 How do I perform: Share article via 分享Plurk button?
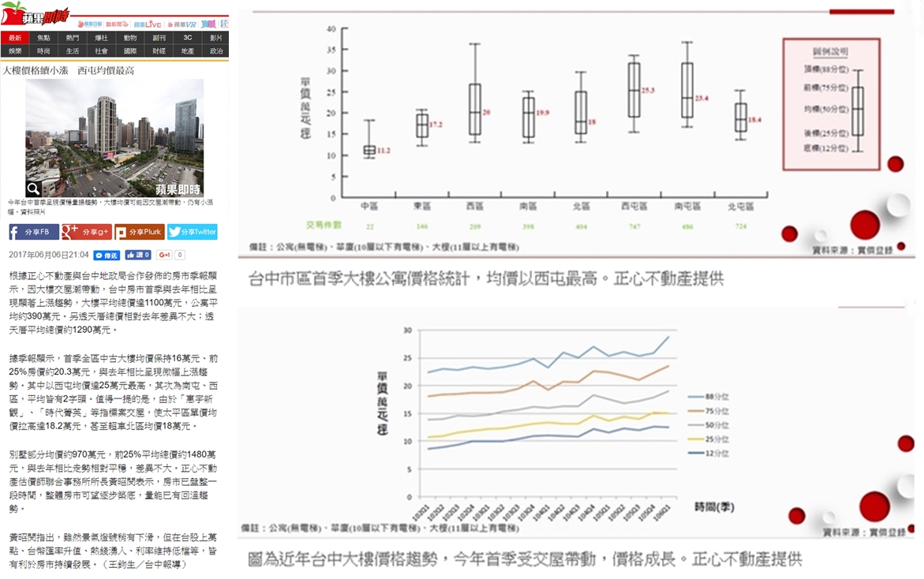click(139, 232)
